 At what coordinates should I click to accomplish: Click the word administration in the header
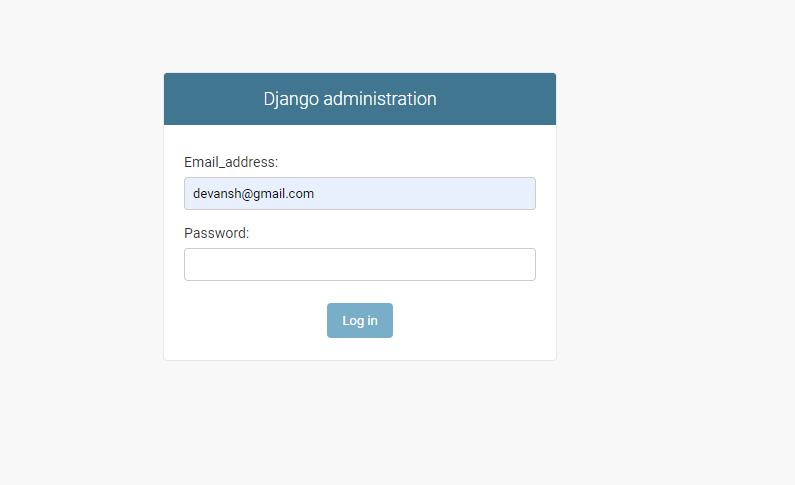pyautogui.click(x=380, y=99)
